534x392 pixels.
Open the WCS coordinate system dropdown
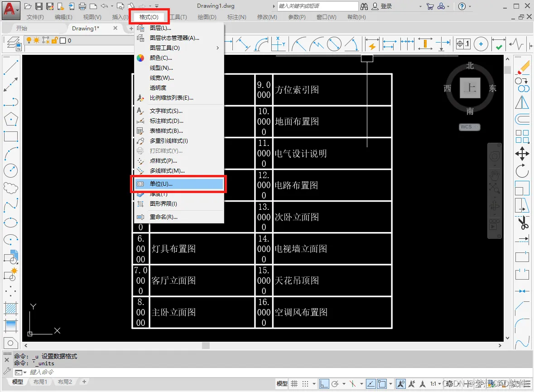(470, 127)
